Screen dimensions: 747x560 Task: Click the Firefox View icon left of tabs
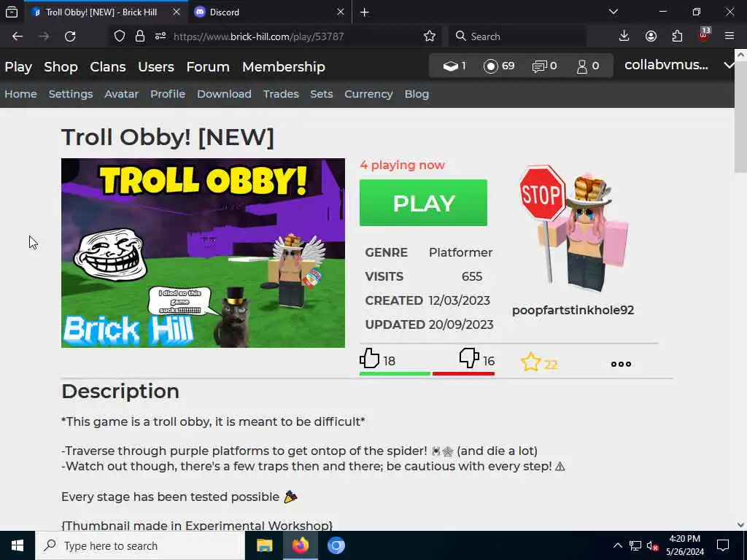pos(12,12)
